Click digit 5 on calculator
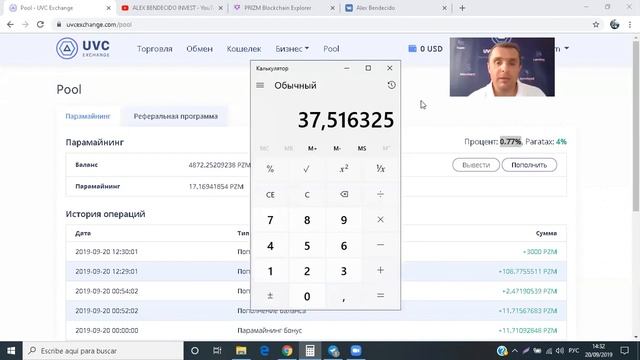The height and width of the screenshot is (360, 640). click(307, 246)
